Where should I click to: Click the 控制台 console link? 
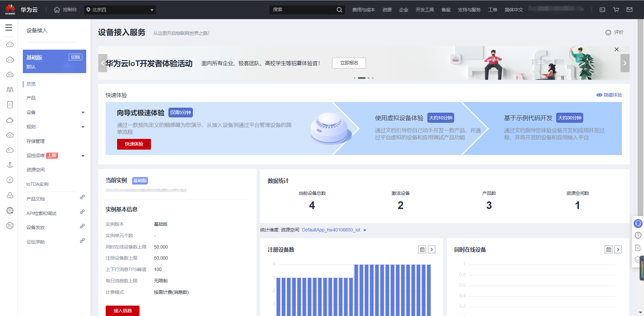70,10
